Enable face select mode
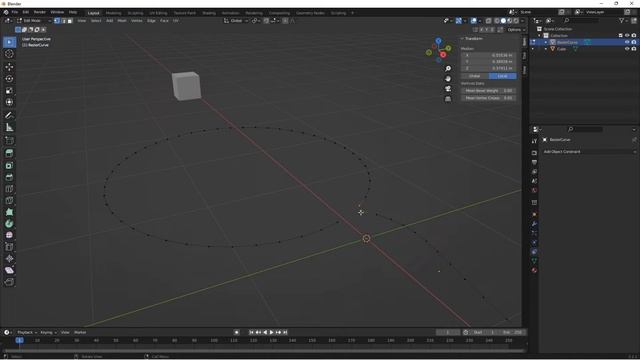 70,20
